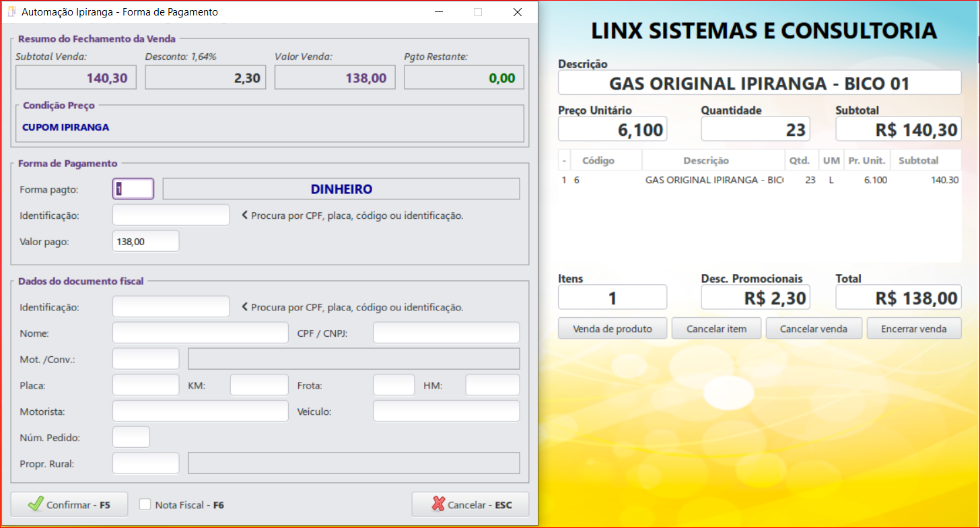Click the green checkmark icon on Confirmar
Image resolution: width=980 pixels, height=528 pixels.
[36, 504]
